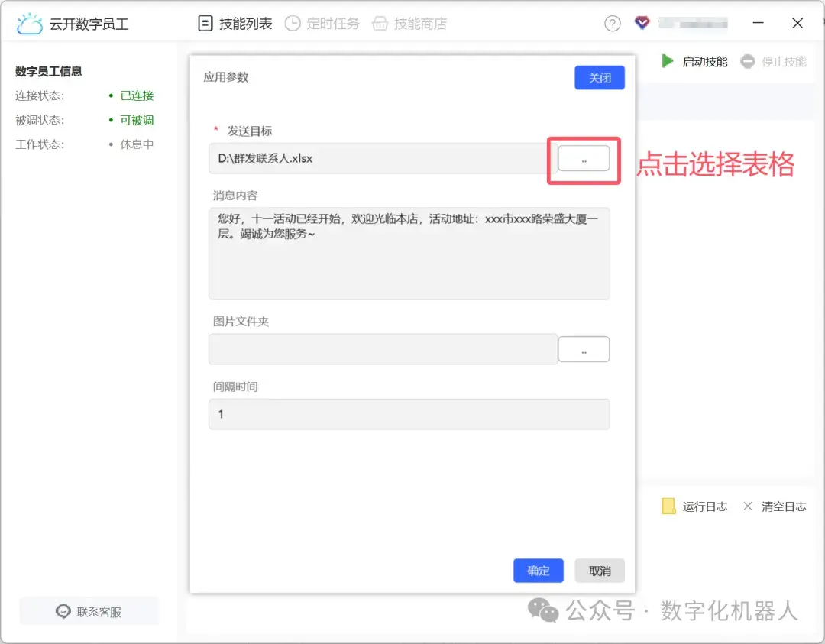Click the browse button beside 图片文件夹
This screenshot has width=825, height=644.
[583, 348]
